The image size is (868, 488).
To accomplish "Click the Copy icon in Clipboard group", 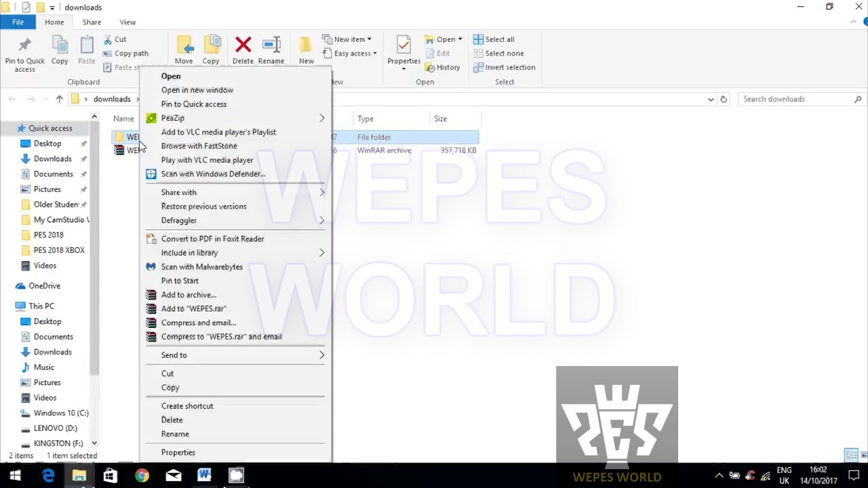I will [x=60, y=46].
